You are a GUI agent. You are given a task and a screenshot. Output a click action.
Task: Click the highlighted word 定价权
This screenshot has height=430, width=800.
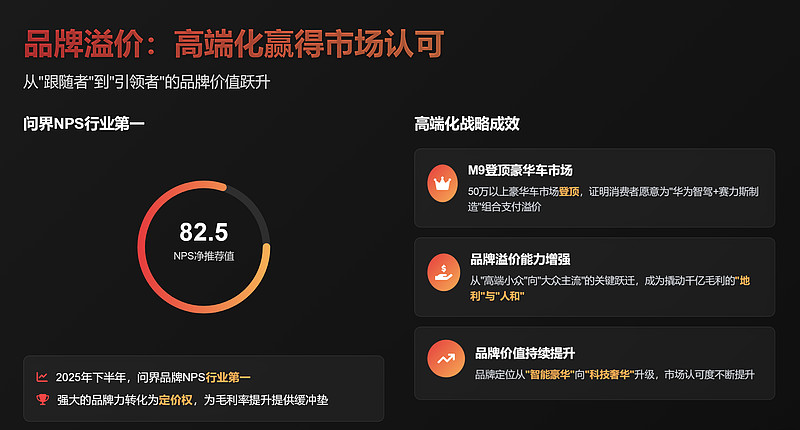click(176, 400)
